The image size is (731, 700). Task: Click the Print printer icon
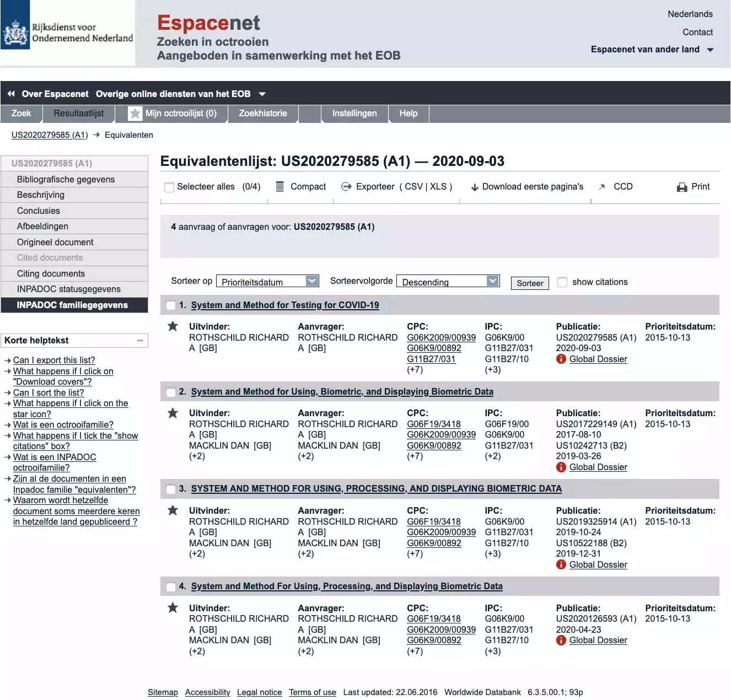click(682, 187)
